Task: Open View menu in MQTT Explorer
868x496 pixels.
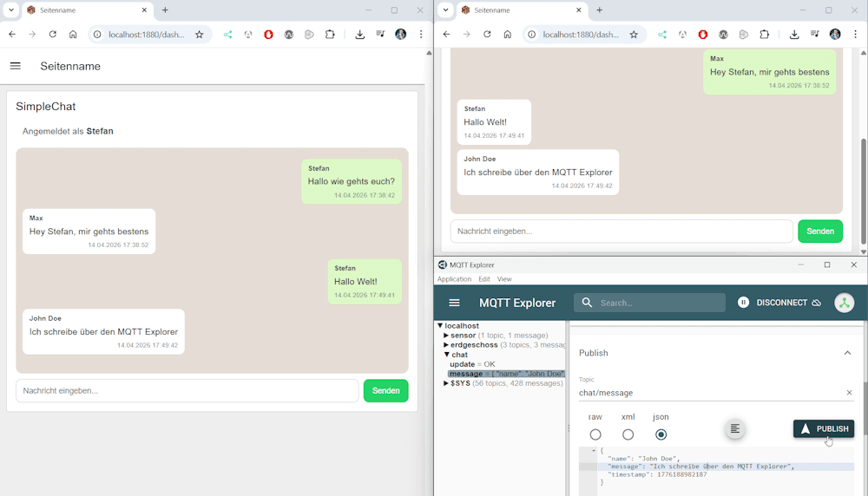Action: (504, 279)
